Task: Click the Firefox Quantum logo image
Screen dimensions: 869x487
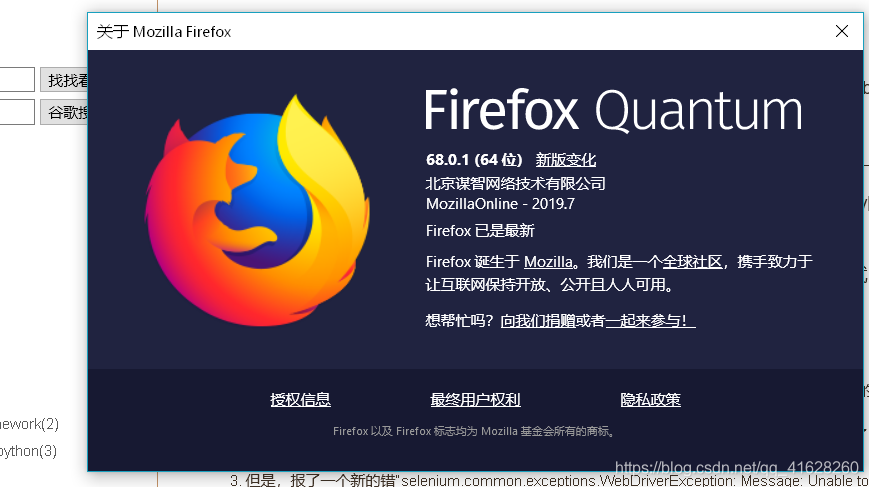Action: (257, 211)
